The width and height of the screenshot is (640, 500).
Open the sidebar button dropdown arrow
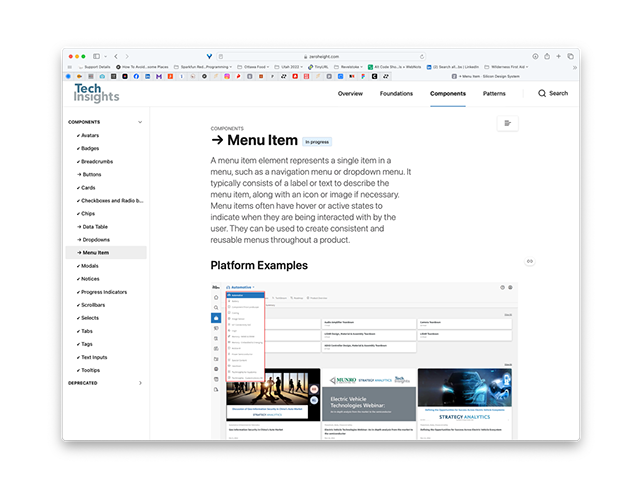[x=105, y=56]
